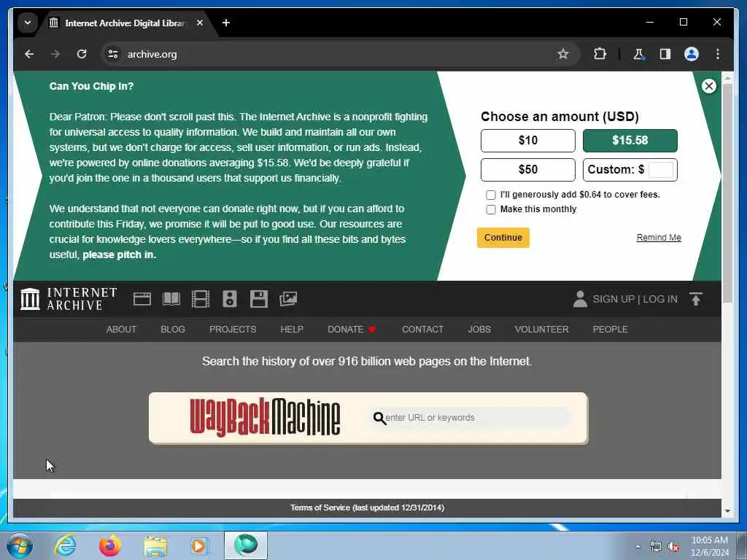The image size is (747, 560).
Task: Open the media player taskbar icon
Action: pos(199,546)
